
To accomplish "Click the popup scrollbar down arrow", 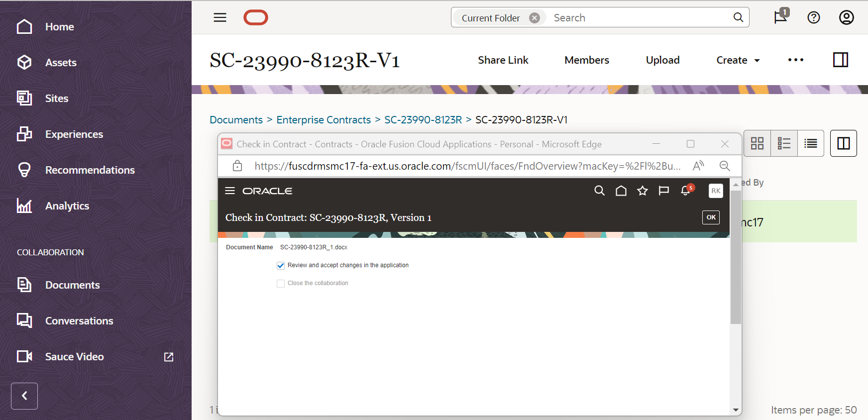I will tap(736, 410).
